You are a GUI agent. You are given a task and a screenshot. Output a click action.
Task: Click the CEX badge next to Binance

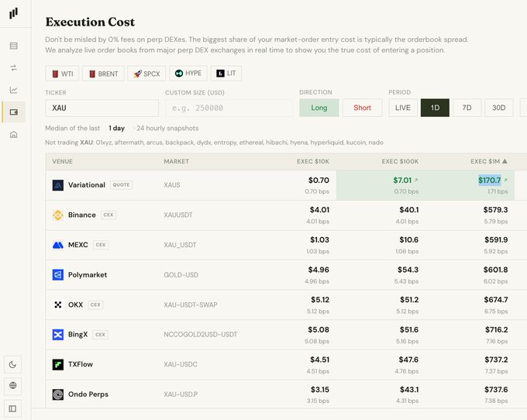(108, 215)
